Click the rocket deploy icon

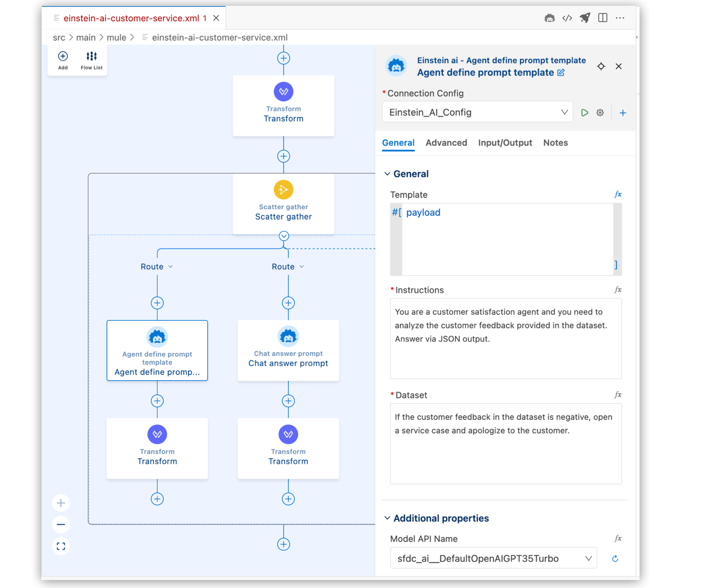(x=585, y=18)
